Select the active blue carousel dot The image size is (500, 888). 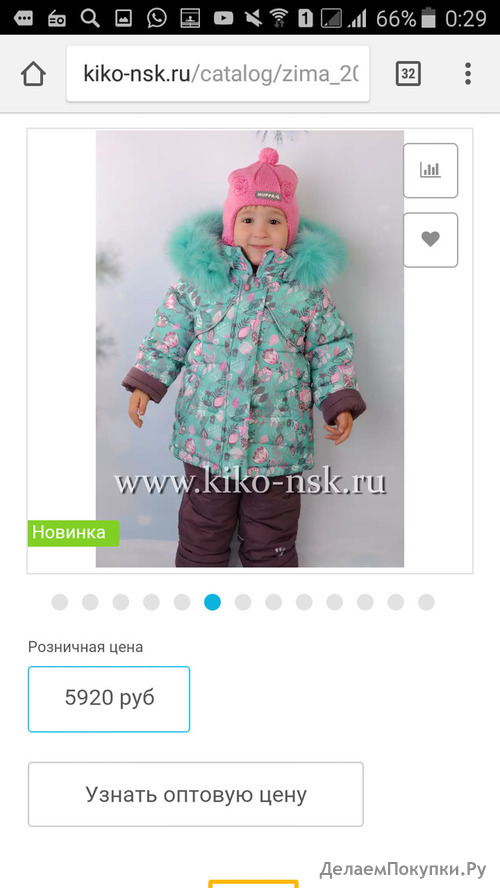coord(212,602)
